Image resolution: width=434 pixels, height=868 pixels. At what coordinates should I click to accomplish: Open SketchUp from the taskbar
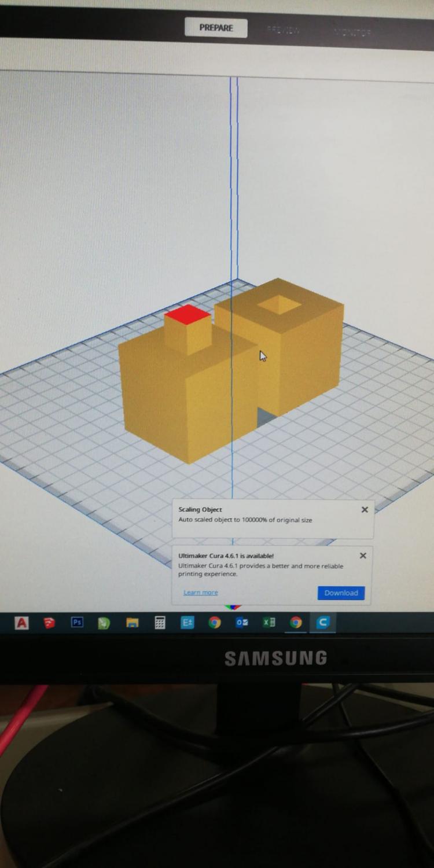tap(49, 623)
